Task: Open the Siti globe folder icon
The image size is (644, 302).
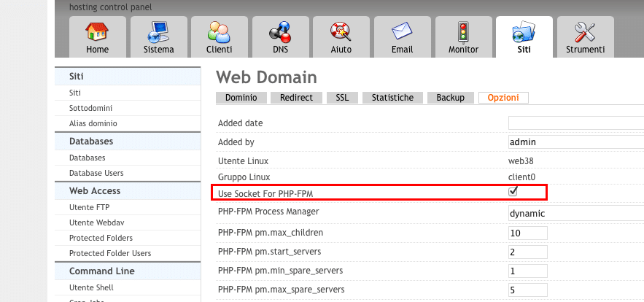Action: 524,32
